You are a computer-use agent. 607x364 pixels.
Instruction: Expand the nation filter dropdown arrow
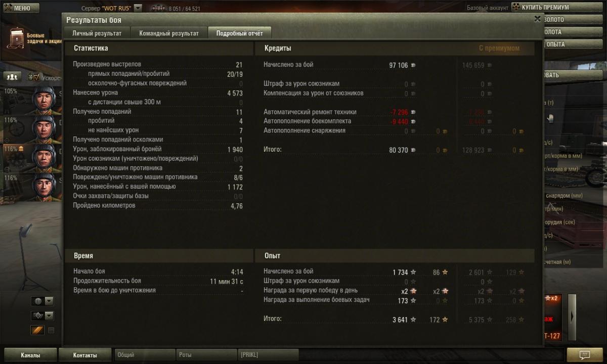49,301
